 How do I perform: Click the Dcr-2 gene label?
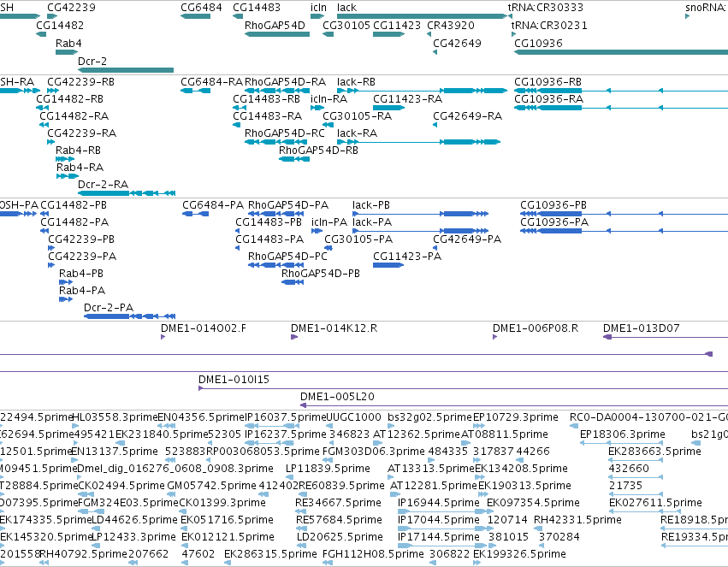tap(92, 62)
